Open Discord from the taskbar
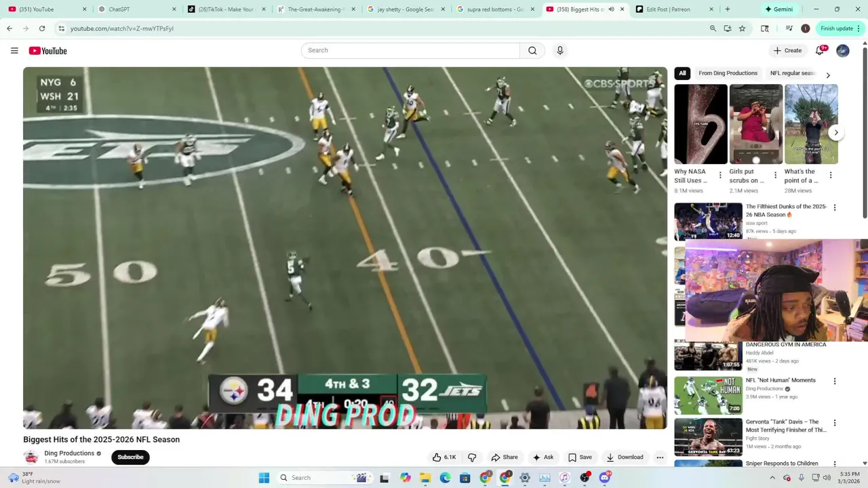The height and width of the screenshot is (488, 868). (x=604, y=478)
